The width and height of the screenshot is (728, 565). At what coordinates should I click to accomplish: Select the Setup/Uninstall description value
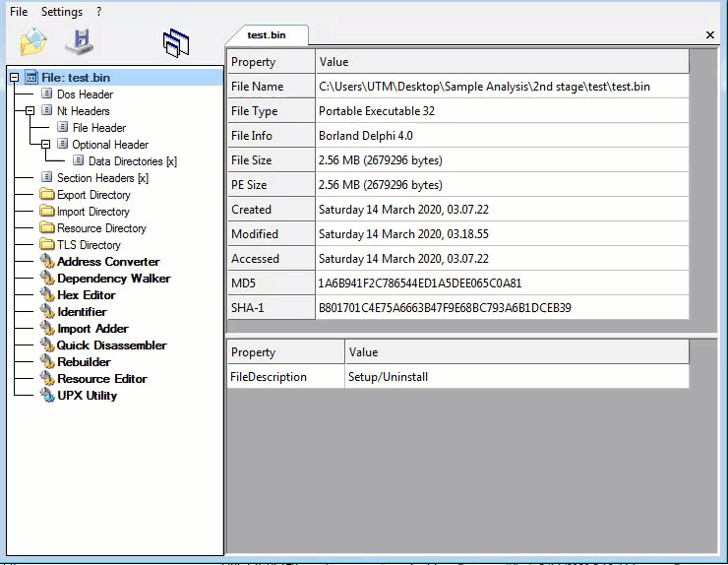coord(517,377)
